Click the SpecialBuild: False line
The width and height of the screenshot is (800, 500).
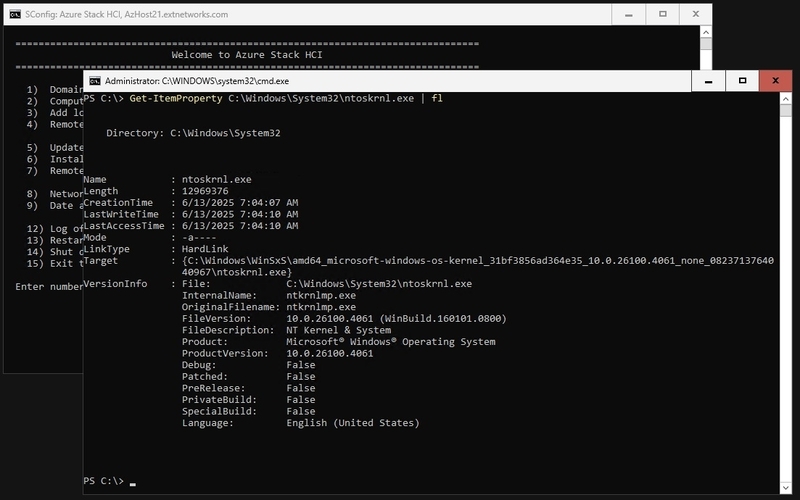[248, 411]
